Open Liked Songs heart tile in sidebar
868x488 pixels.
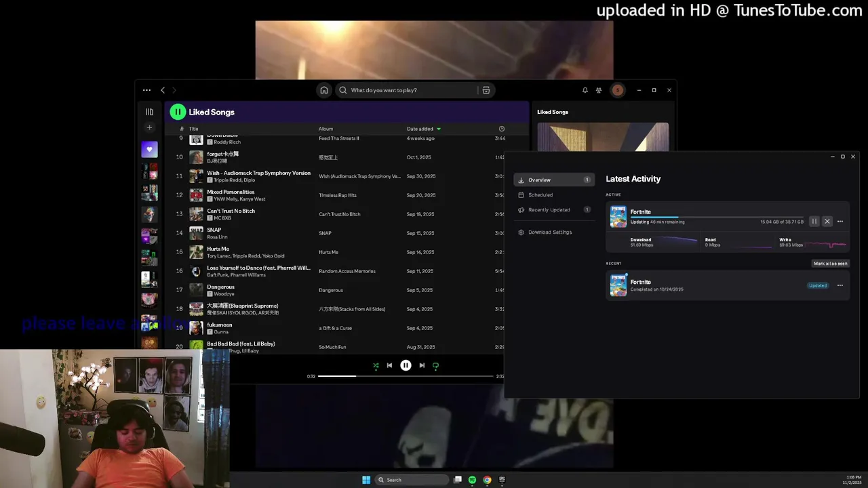(x=149, y=149)
